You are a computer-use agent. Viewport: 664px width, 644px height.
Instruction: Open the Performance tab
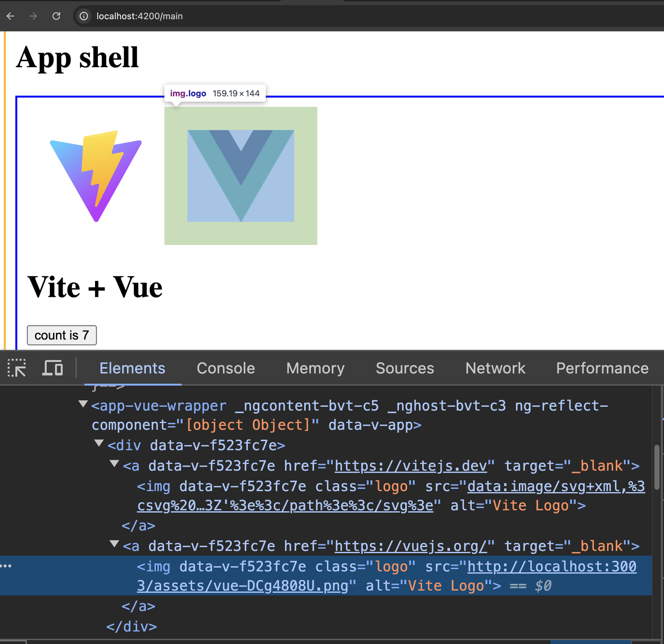pos(602,368)
